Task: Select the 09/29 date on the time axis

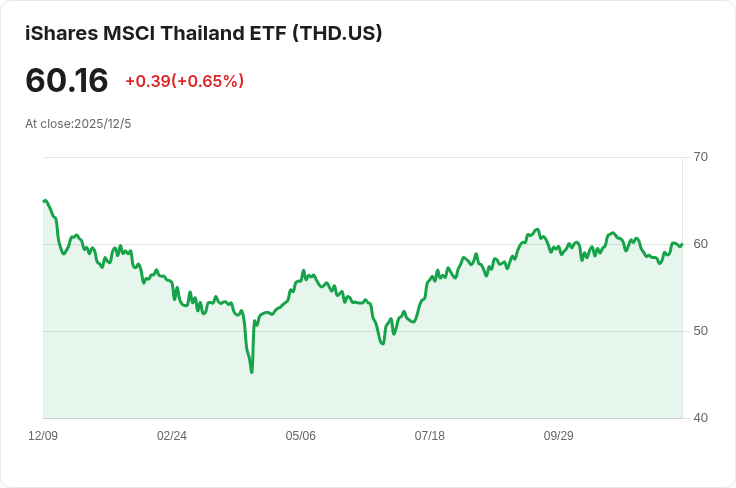Action: click(x=558, y=436)
